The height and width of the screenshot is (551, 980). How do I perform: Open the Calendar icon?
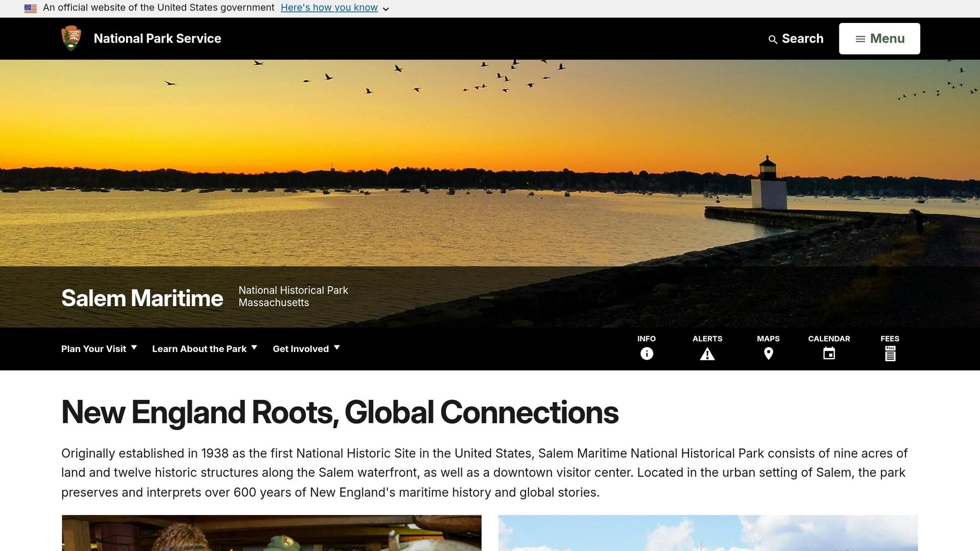[x=829, y=353]
